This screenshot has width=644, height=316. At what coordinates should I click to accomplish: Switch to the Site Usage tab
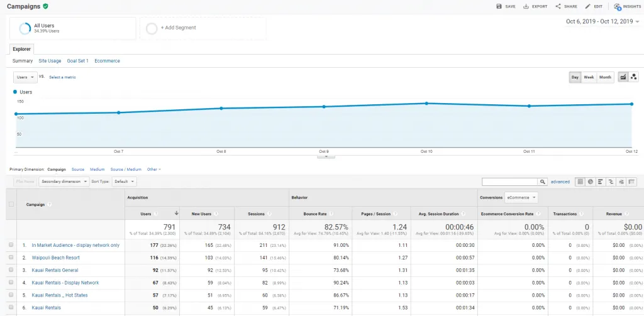tap(50, 61)
